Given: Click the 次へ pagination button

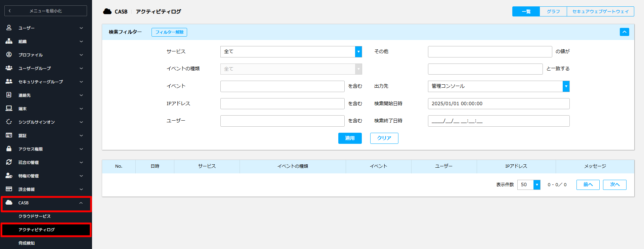Looking at the screenshot, I should point(615,184).
